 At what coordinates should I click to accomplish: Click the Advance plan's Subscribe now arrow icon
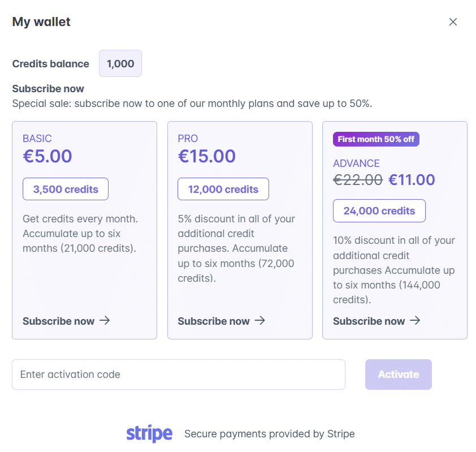[416, 321]
